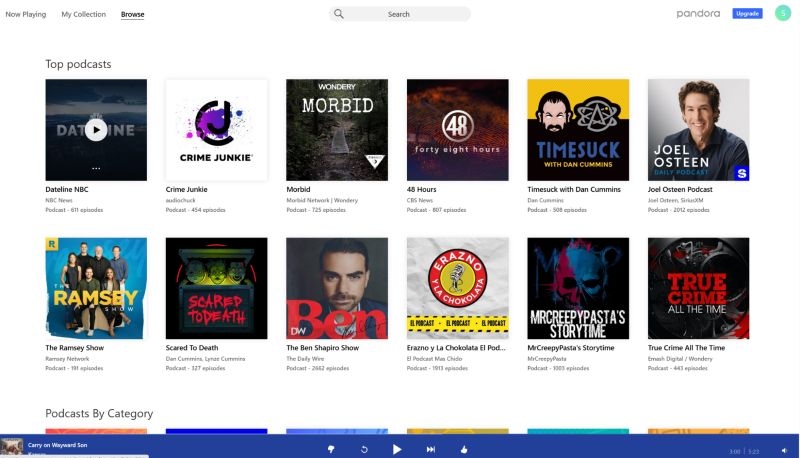Open MrCreepyPasta's Storytime cover
This screenshot has width=800, height=458.
[x=578, y=288]
